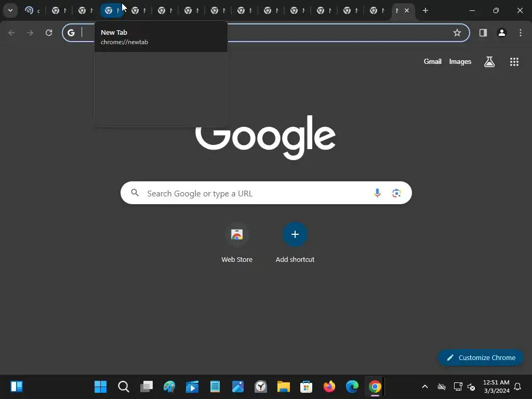Launch Firefox from taskbar
The height and width of the screenshot is (399, 532).
(x=329, y=387)
